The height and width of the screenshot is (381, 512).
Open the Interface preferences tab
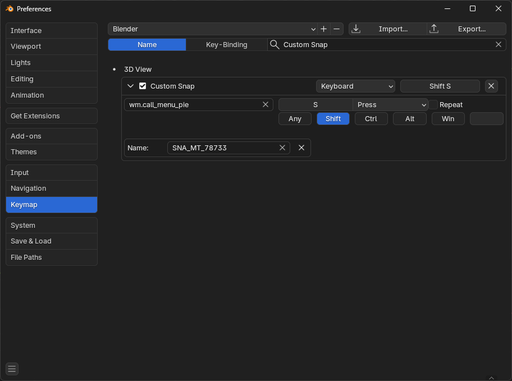tap(52, 31)
